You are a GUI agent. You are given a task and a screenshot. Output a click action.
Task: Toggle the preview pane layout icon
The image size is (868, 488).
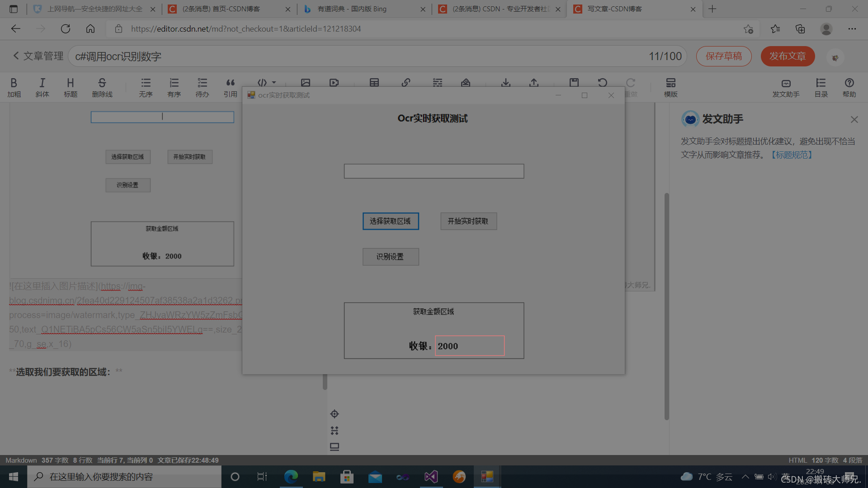[335, 447]
